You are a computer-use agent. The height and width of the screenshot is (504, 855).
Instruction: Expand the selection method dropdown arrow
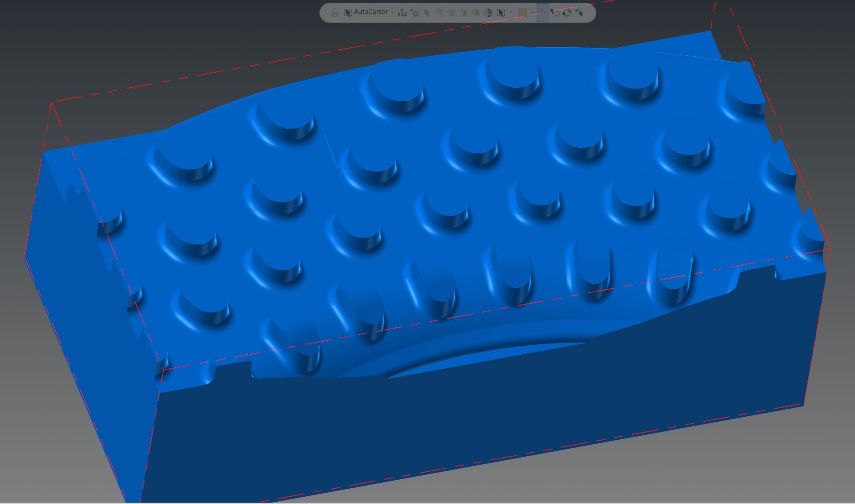[x=511, y=13]
